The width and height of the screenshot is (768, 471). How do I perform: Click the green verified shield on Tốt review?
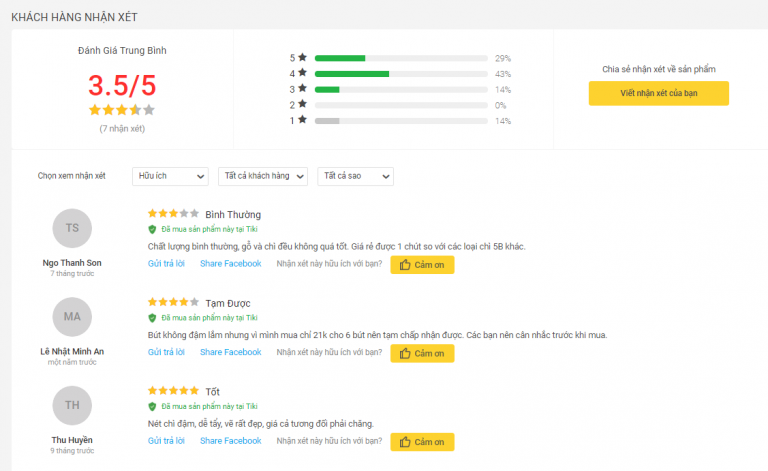(x=152, y=406)
